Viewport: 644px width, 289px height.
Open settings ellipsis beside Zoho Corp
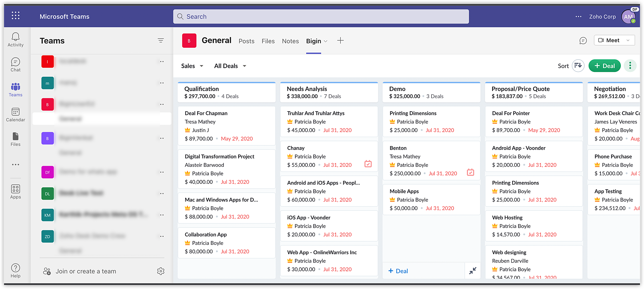[578, 16]
